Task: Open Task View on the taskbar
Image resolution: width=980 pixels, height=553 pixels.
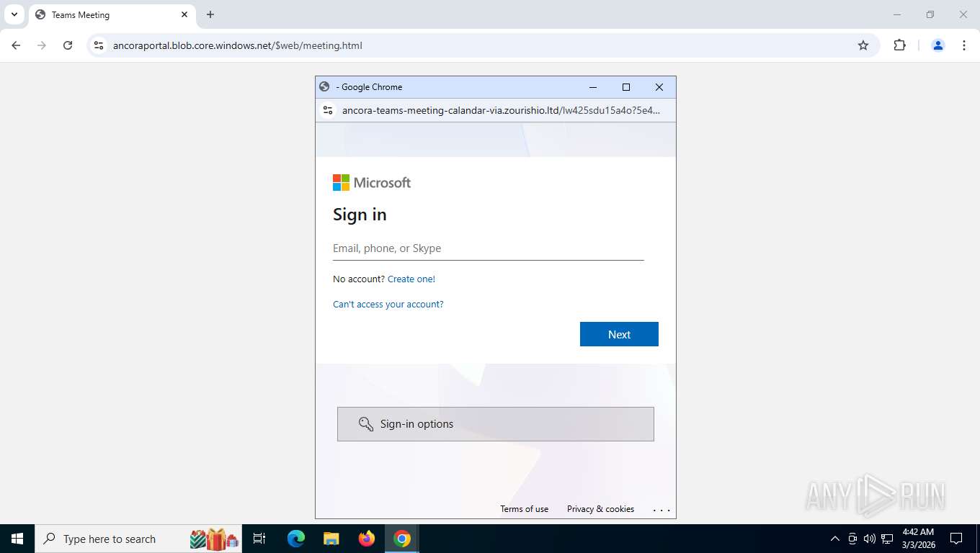Action: pos(259,539)
